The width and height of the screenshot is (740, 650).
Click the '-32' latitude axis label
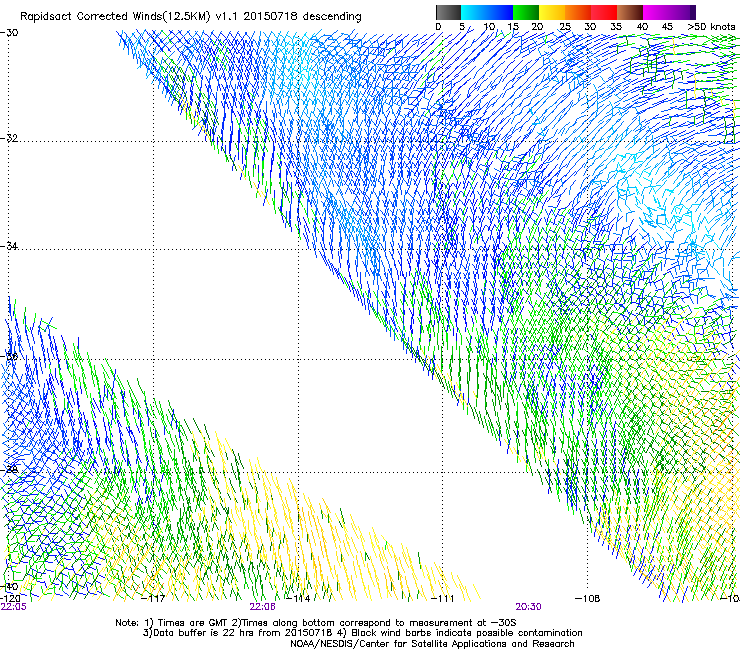[9, 138]
